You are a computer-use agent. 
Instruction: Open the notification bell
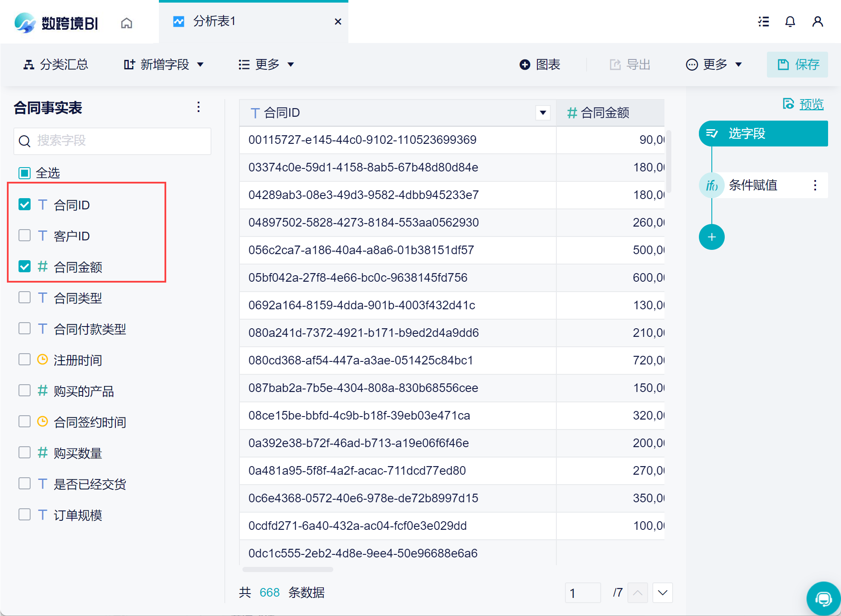pos(790,22)
